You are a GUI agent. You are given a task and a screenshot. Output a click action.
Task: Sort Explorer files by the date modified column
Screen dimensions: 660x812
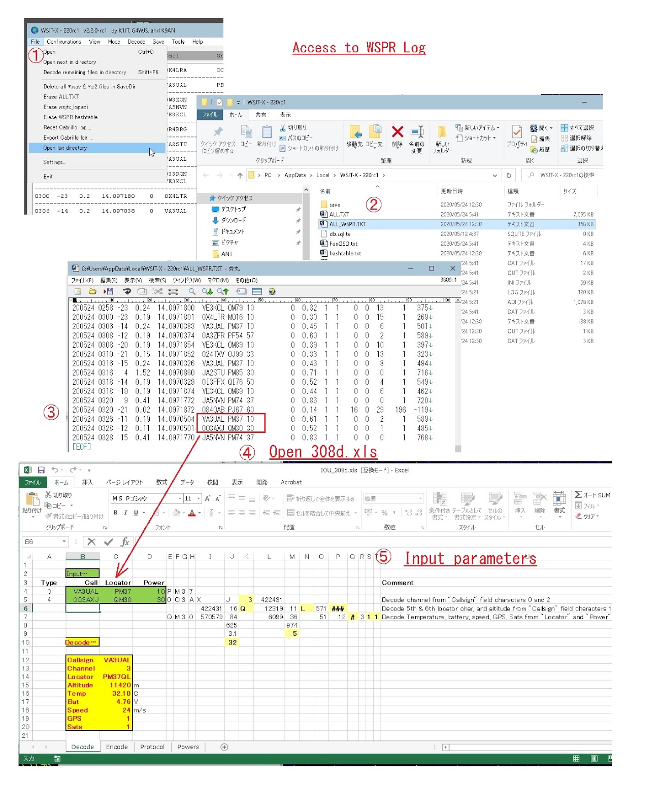pyautogui.click(x=452, y=191)
